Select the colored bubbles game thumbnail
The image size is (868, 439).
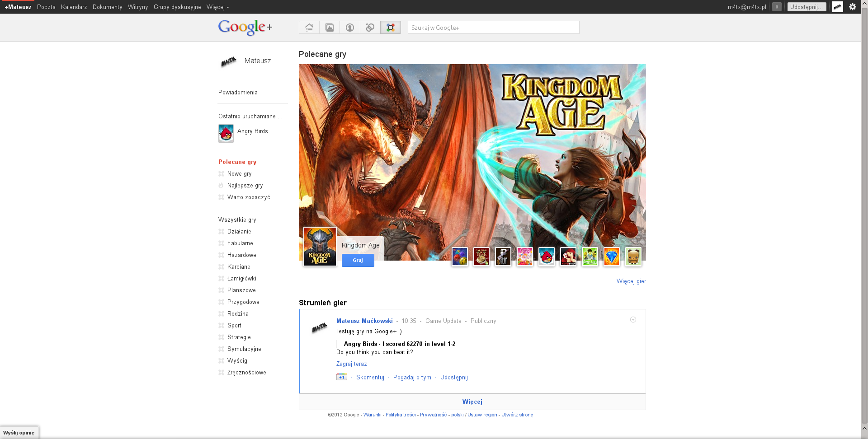(460, 257)
